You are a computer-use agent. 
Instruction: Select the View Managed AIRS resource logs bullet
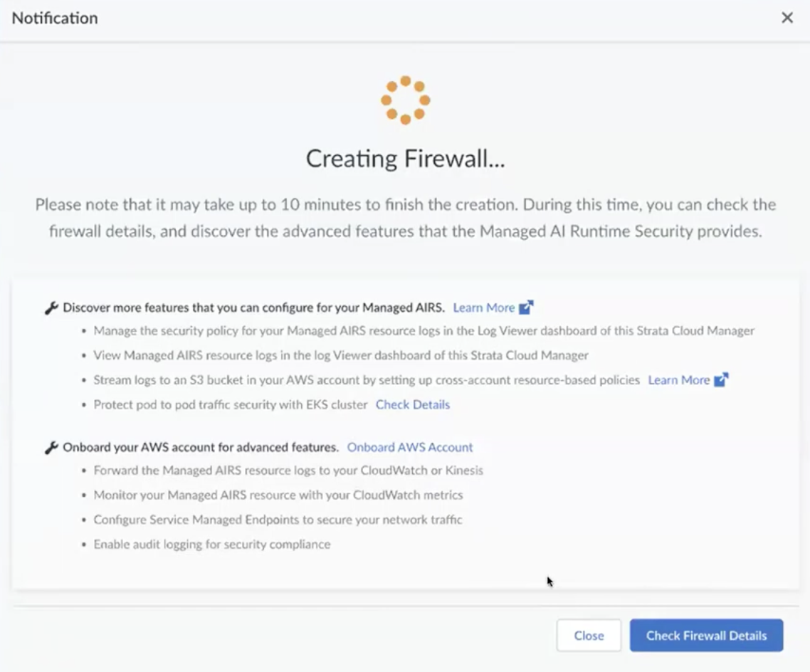tap(341, 355)
